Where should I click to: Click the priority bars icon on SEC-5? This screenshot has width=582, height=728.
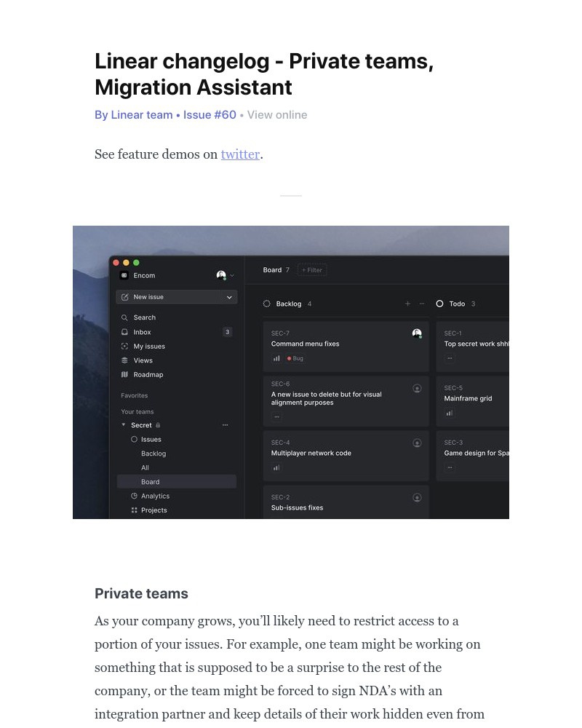click(x=450, y=414)
